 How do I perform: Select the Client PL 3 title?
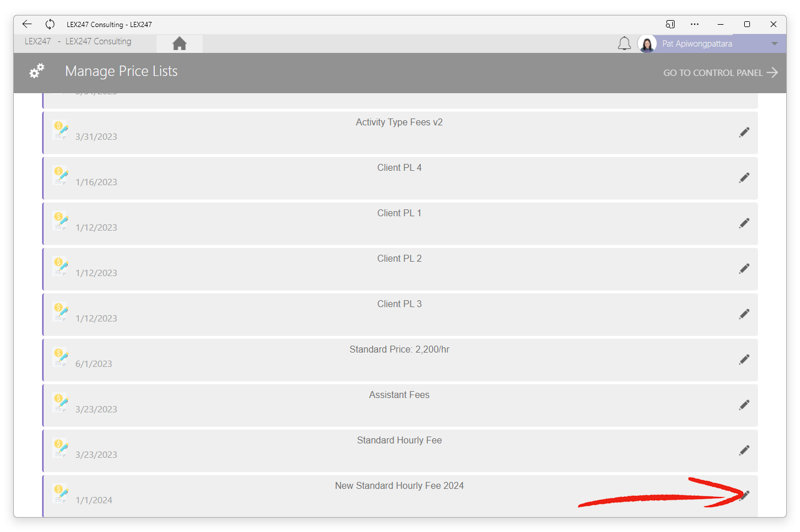pos(399,304)
